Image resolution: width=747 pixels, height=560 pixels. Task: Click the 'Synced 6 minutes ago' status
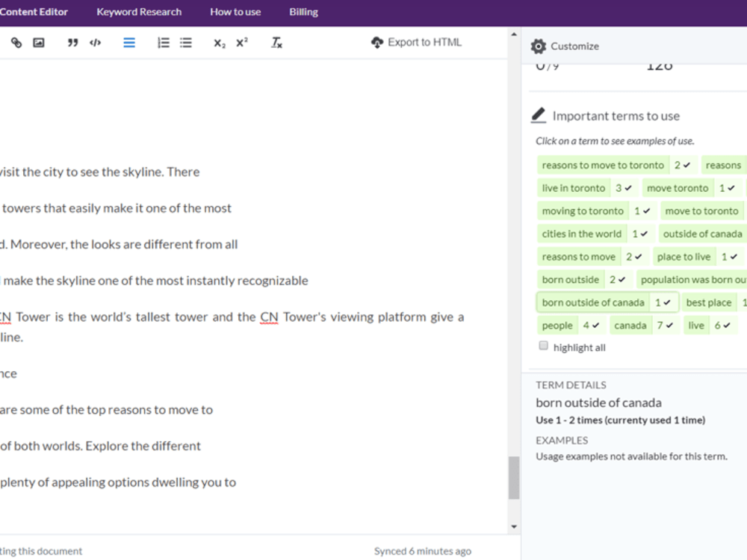click(x=423, y=550)
